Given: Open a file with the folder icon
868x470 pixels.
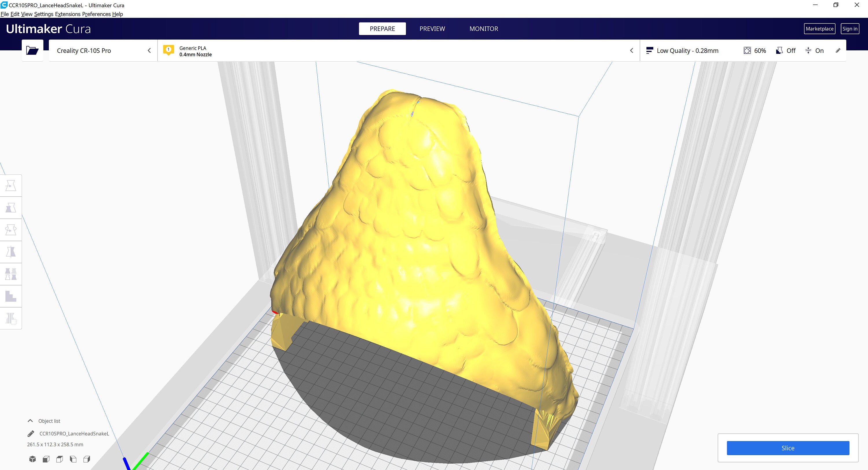Looking at the screenshot, I should click(32, 50).
